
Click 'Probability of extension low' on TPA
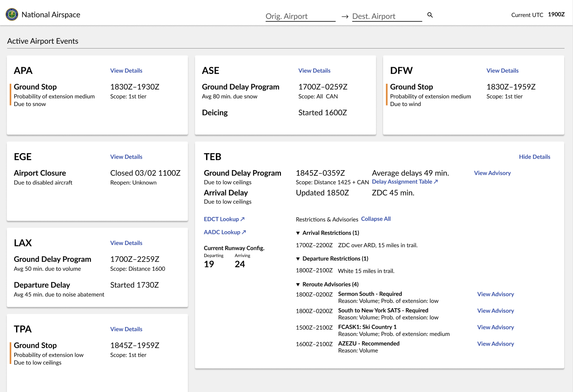[x=49, y=355]
